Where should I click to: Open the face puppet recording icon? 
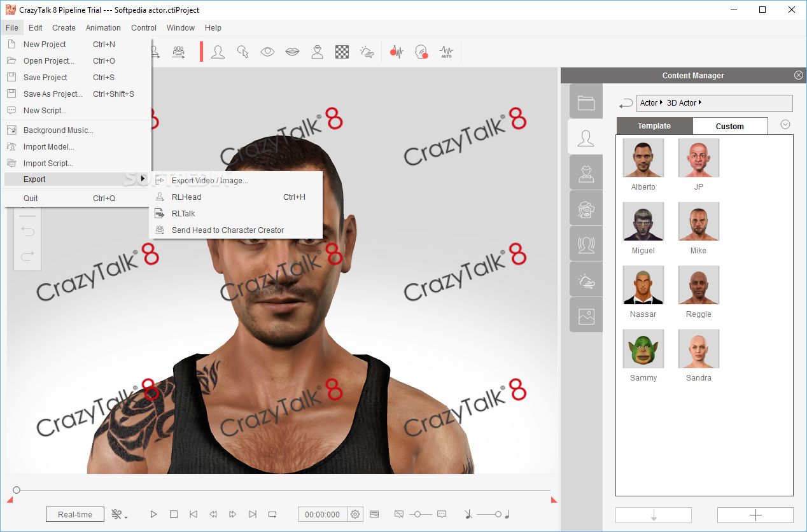pos(421,52)
